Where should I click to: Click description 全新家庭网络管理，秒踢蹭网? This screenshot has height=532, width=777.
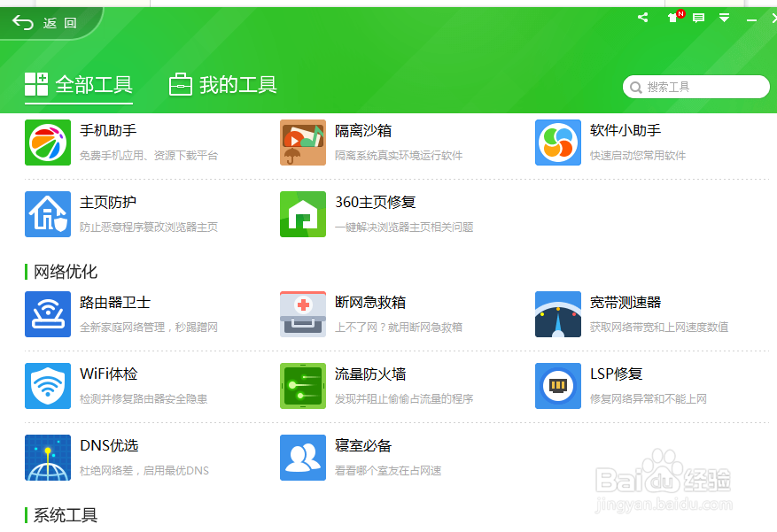click(149, 328)
